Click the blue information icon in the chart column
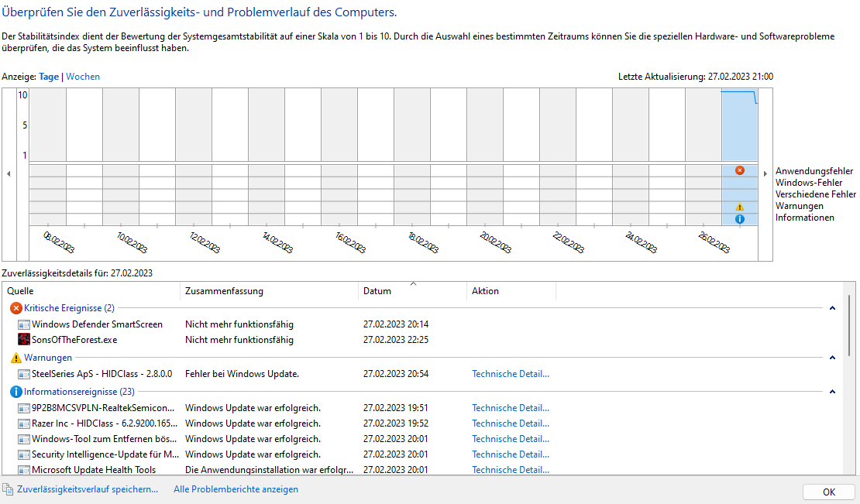 [740, 218]
